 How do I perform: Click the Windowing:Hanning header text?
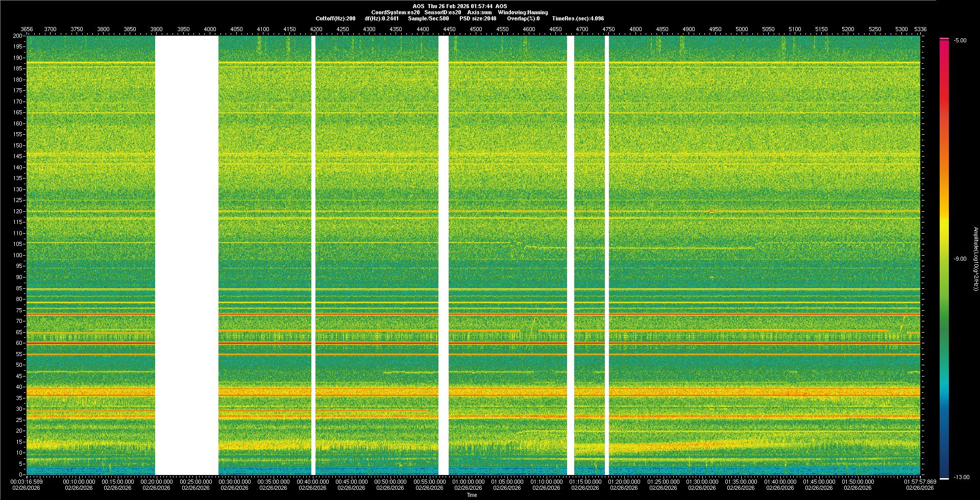pos(523,12)
